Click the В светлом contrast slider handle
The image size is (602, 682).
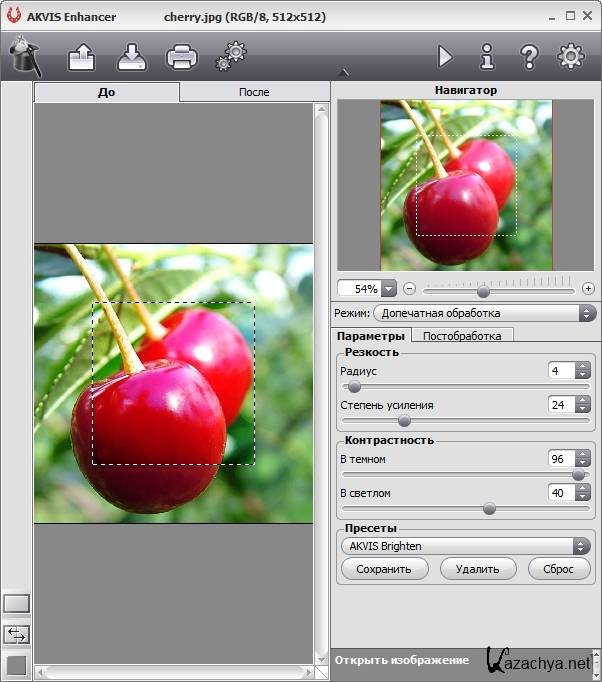click(x=489, y=508)
